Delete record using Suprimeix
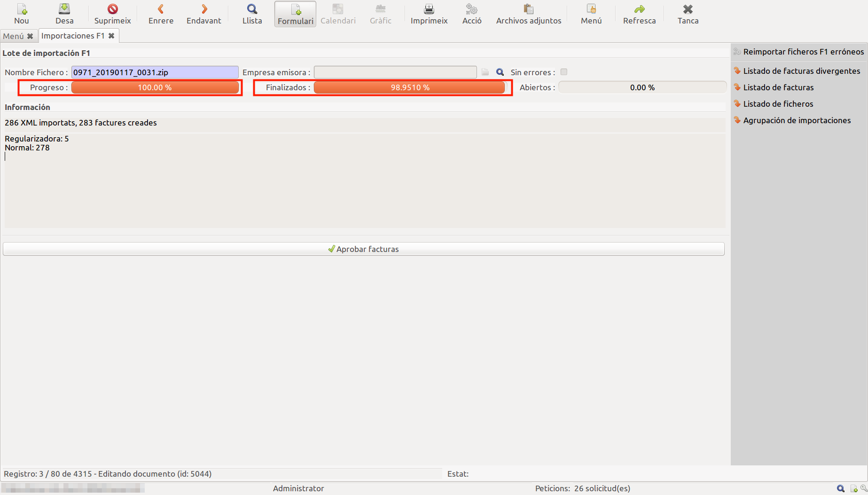 (112, 14)
